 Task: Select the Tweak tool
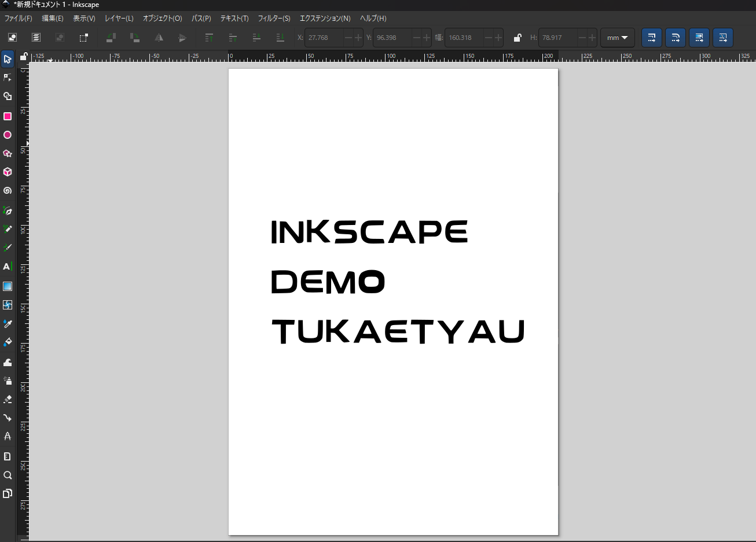[8, 362]
